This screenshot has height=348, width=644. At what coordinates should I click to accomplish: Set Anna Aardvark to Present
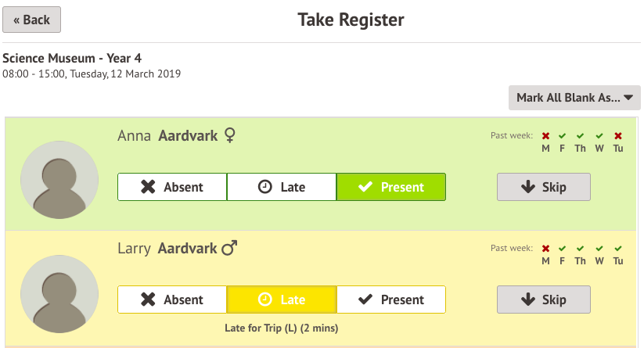pos(391,187)
